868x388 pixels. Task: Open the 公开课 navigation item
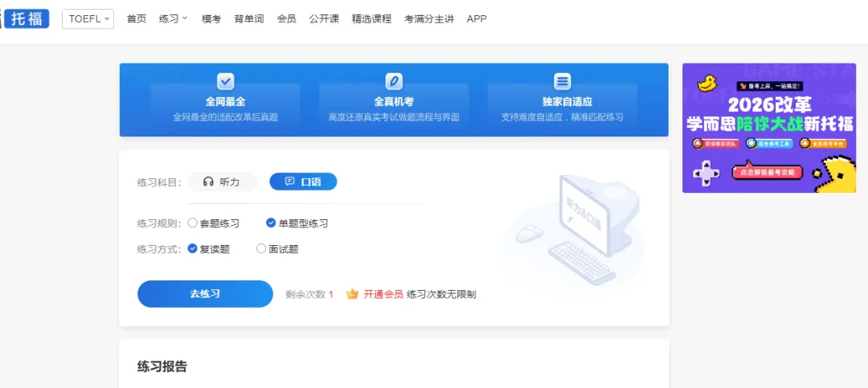(324, 18)
